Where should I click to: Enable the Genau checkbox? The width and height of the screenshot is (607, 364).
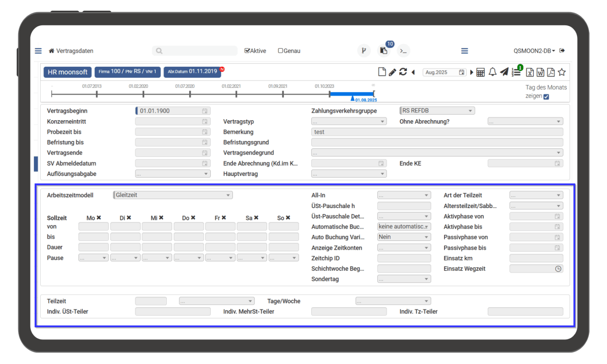280,51
